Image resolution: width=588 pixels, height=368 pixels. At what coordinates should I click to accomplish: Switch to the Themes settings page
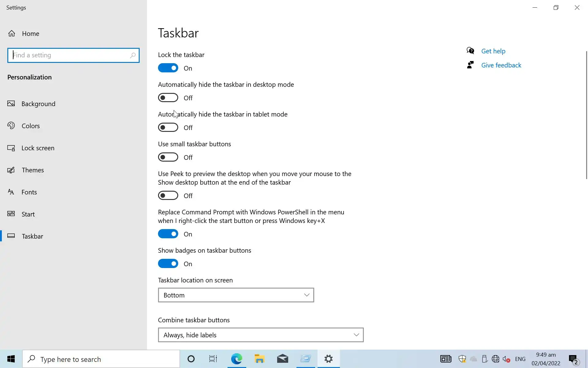(32, 170)
